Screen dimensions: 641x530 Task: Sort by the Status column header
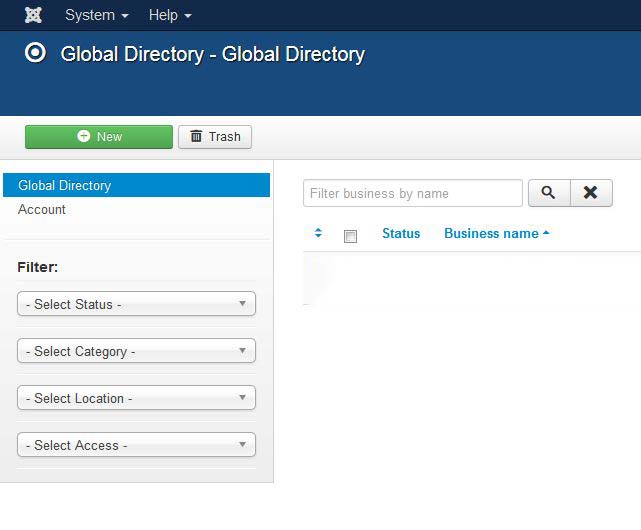coord(401,233)
